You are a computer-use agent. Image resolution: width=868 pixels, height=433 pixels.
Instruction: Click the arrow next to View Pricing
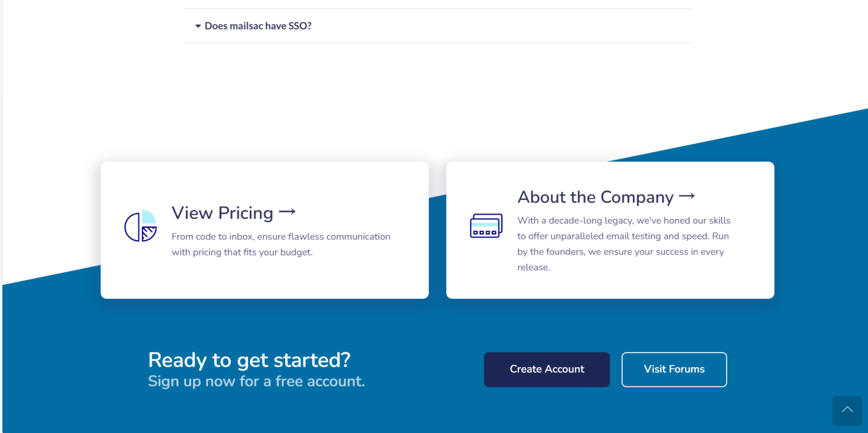point(287,212)
